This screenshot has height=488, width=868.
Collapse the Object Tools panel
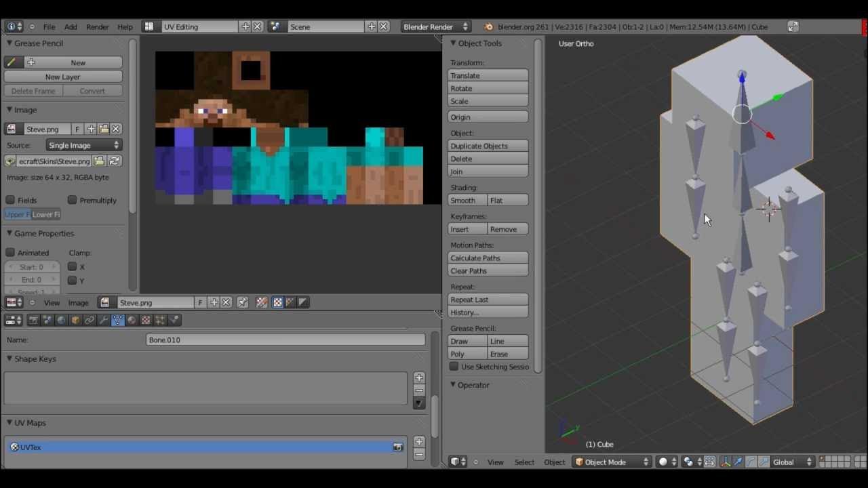click(453, 43)
